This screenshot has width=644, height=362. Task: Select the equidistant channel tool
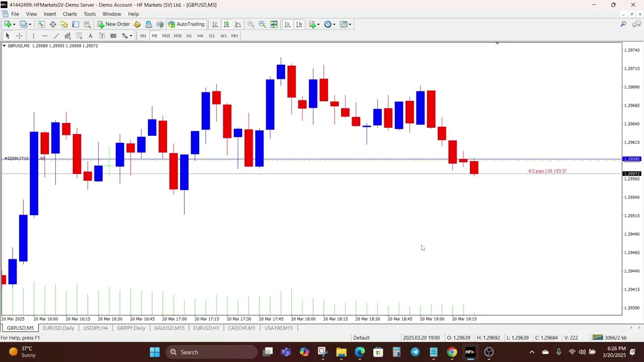67,36
